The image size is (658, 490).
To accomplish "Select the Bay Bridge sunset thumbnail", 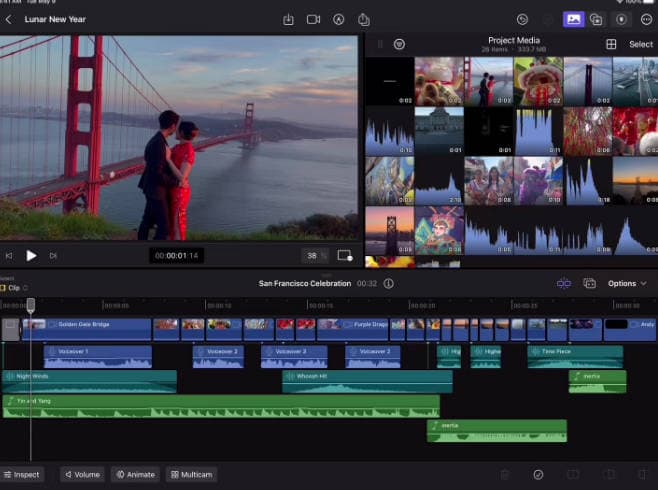I will click(x=389, y=230).
